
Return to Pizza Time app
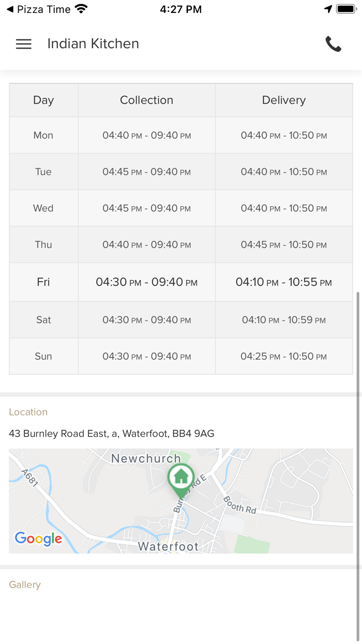[38, 9]
